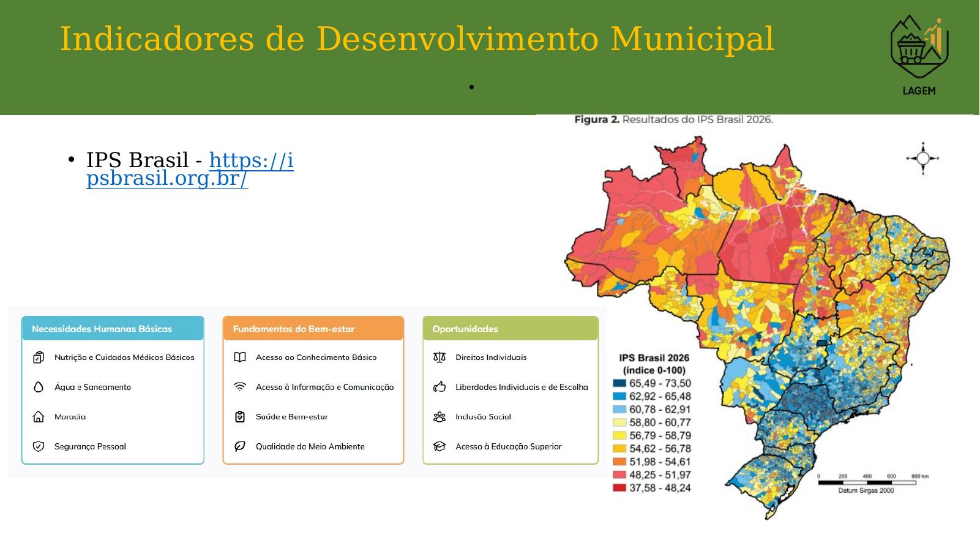Screen dimensions: 980x551
Task: Click the red 37,58 - 48,24 legend swatch
Action: tap(619, 488)
